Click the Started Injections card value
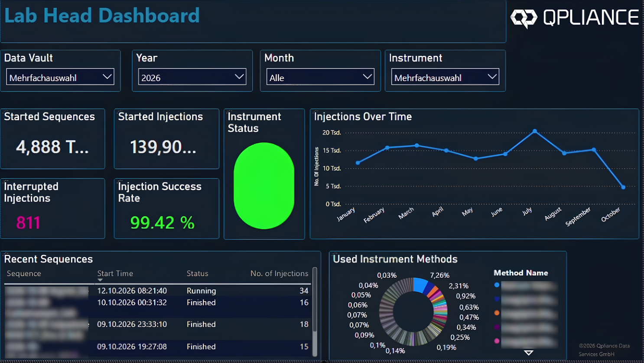Image resolution: width=644 pixels, height=363 pixels. 163,147
